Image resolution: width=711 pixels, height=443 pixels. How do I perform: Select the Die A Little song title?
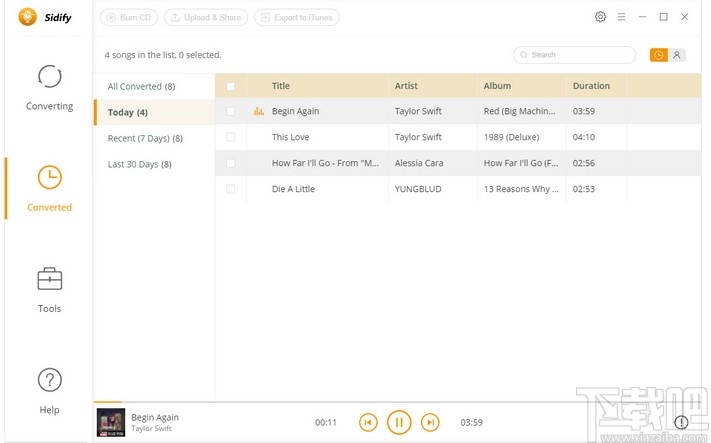point(293,189)
